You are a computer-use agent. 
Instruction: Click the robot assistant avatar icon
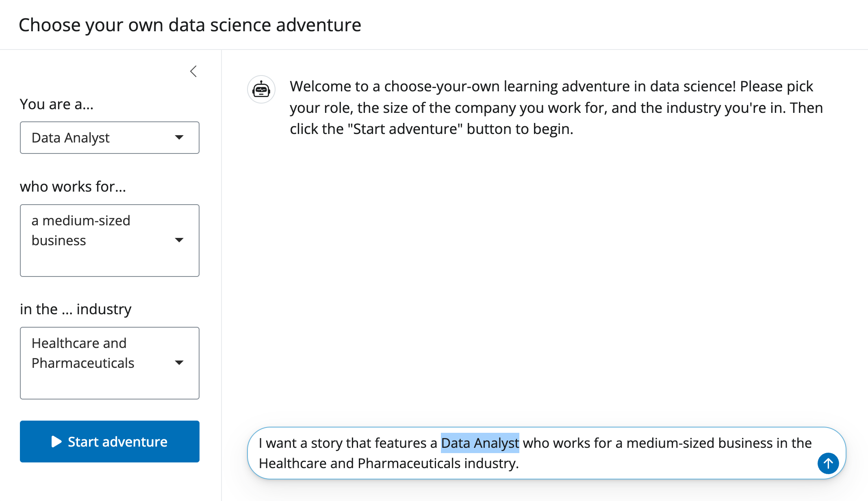[x=261, y=89]
